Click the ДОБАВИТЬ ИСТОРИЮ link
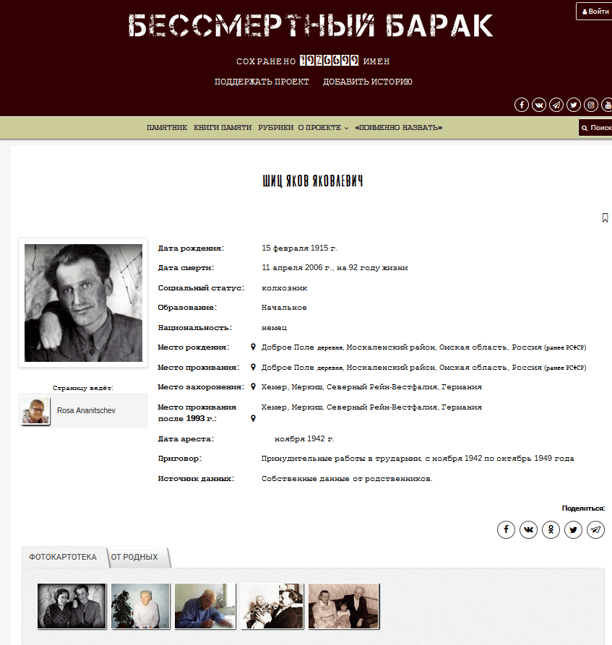Viewport: 612px width, 645px height. (x=367, y=82)
